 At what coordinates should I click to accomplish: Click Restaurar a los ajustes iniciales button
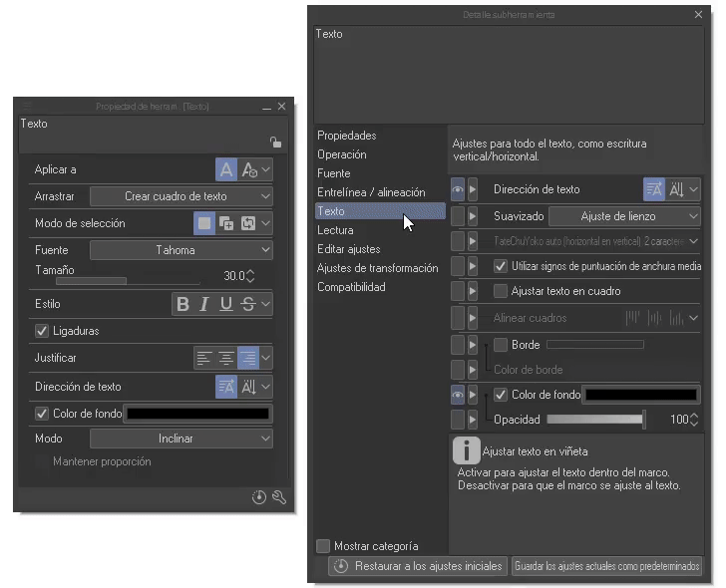(x=418, y=566)
